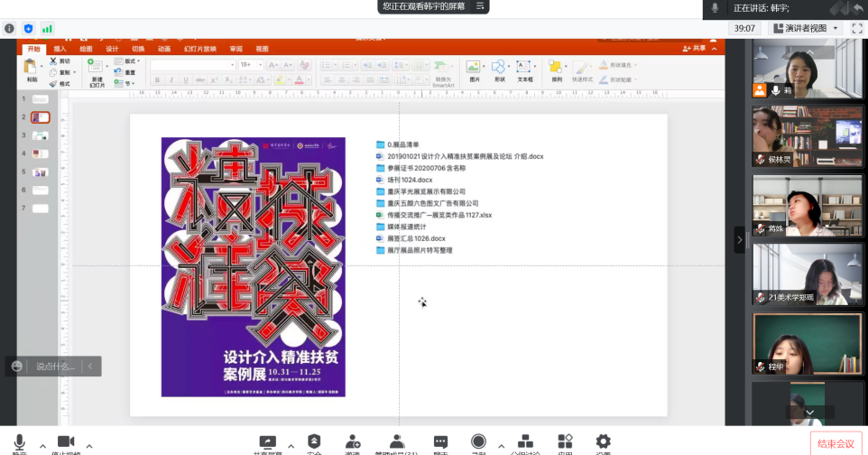Collapse the participant video side panel
The height and width of the screenshot is (455, 868).
740,239
